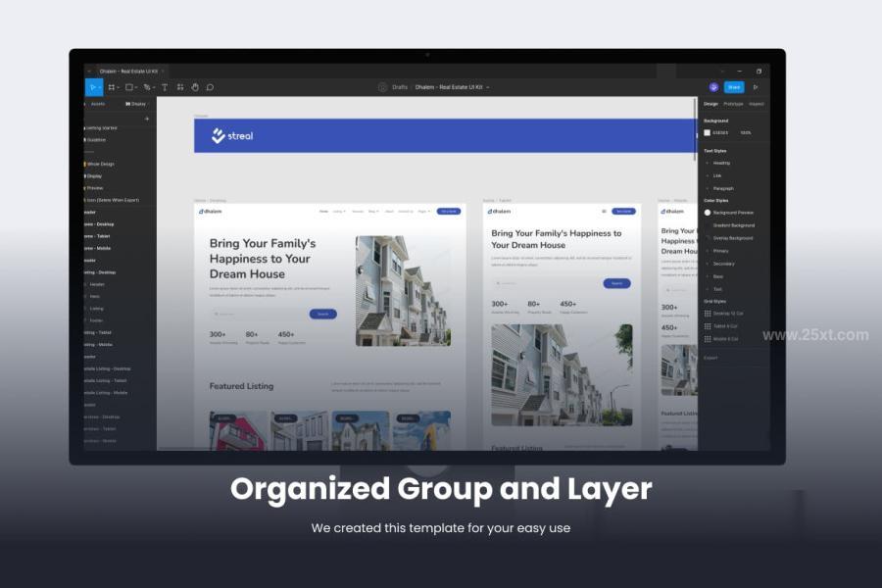This screenshot has width=882, height=588.
Task: Open the Resources components tool
Action: [180, 87]
